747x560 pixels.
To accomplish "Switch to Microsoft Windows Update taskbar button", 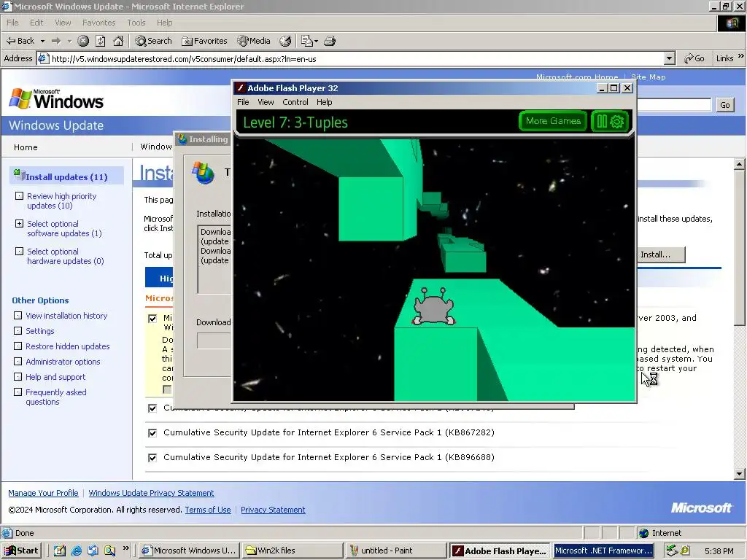I will (x=190, y=551).
